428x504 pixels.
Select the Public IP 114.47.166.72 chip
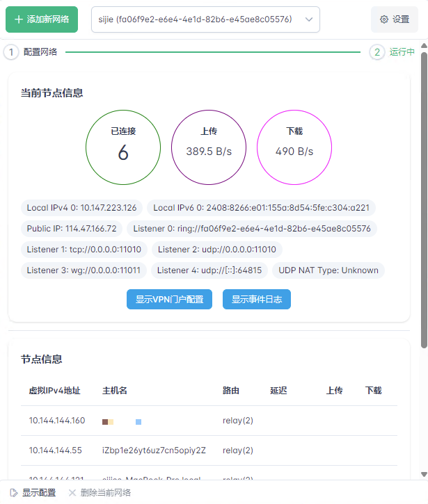coord(72,228)
